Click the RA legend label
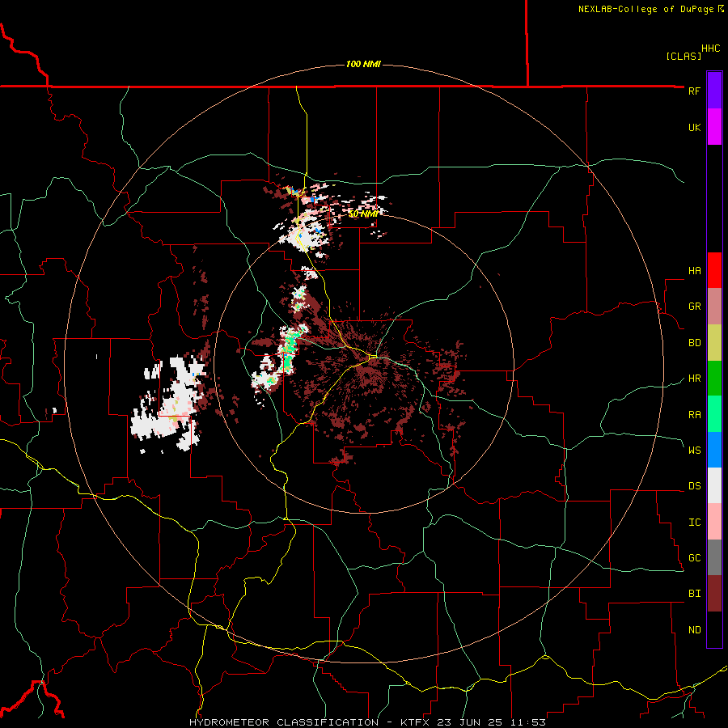 point(694,415)
